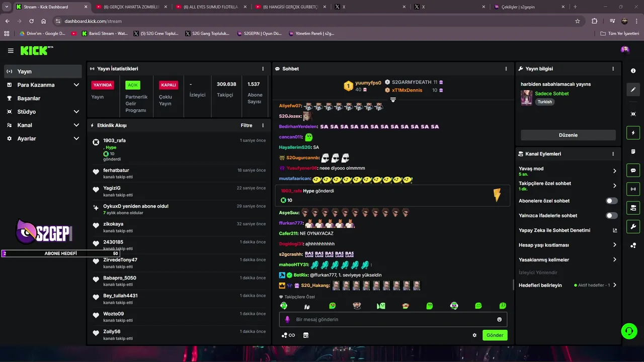Click the KAPALI Çoklu Yayın badge
The width and height of the screenshot is (644, 362).
[168, 85]
